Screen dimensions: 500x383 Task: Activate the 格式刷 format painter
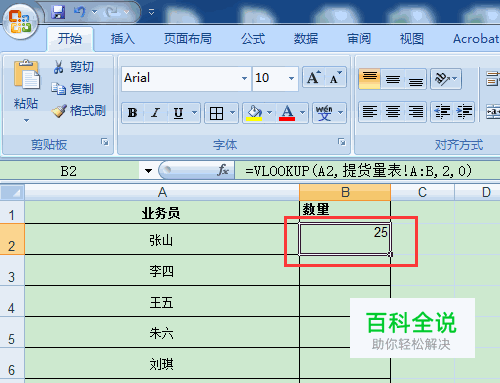[x=79, y=111]
